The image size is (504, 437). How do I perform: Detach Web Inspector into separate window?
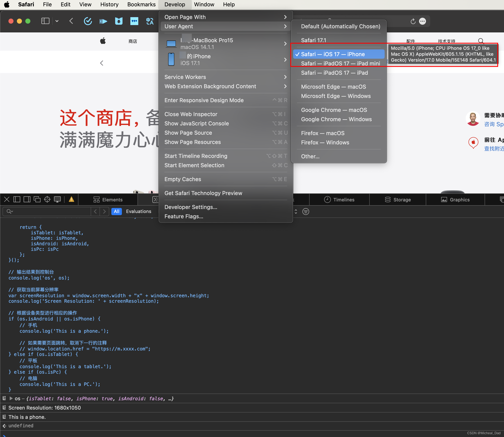coord(37,199)
